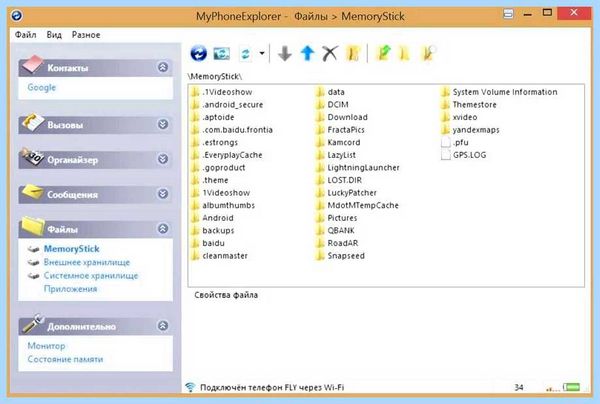The height and width of the screenshot is (404, 600).
Task: Click the plain folder toolbar icon
Action: [404, 54]
